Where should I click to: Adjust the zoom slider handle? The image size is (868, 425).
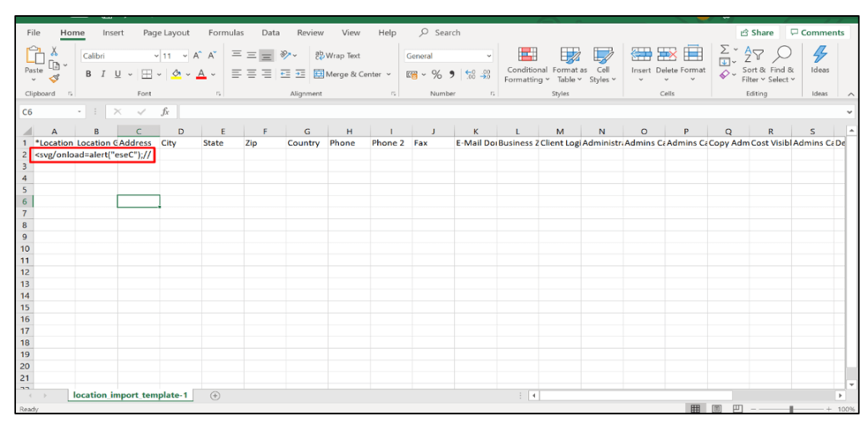click(792, 409)
